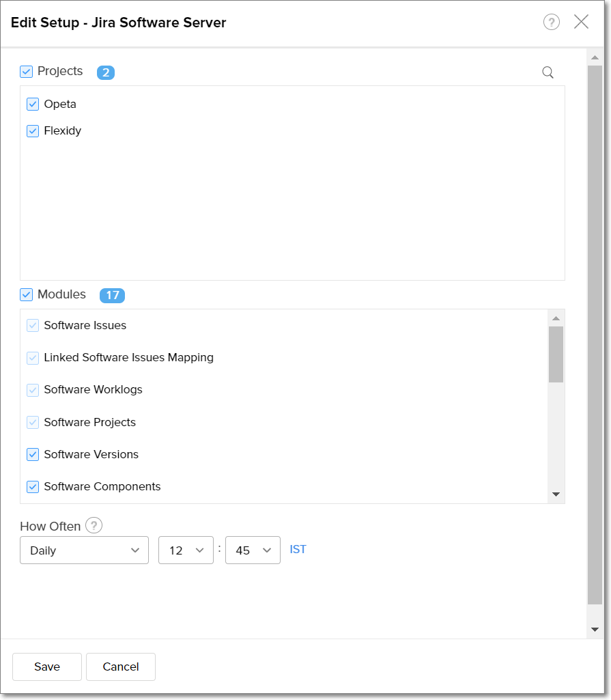Screen dimensions: 611x700
Task: Click the modules list scrollbar thumb
Action: (x=556, y=354)
